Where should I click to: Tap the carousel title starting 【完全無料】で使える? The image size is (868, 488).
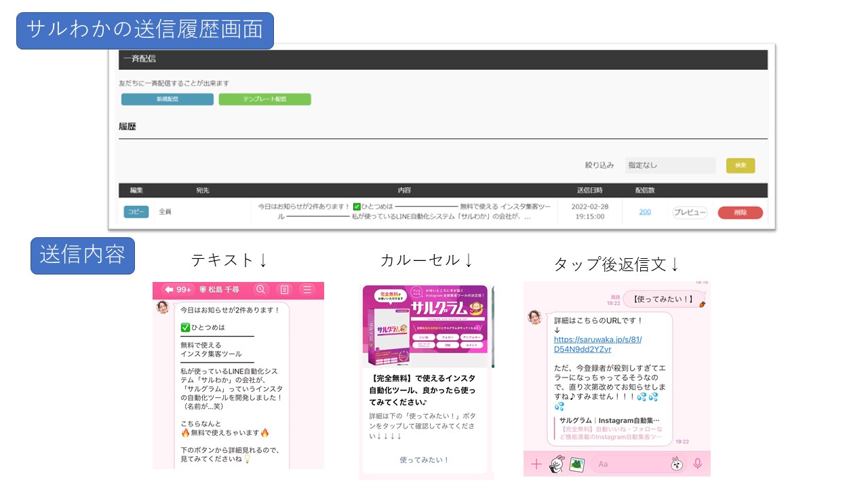coord(422,390)
